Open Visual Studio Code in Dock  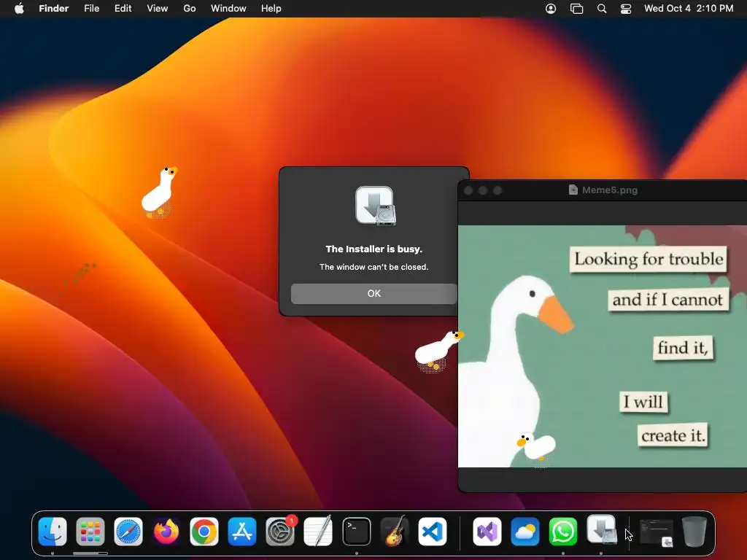tap(433, 532)
